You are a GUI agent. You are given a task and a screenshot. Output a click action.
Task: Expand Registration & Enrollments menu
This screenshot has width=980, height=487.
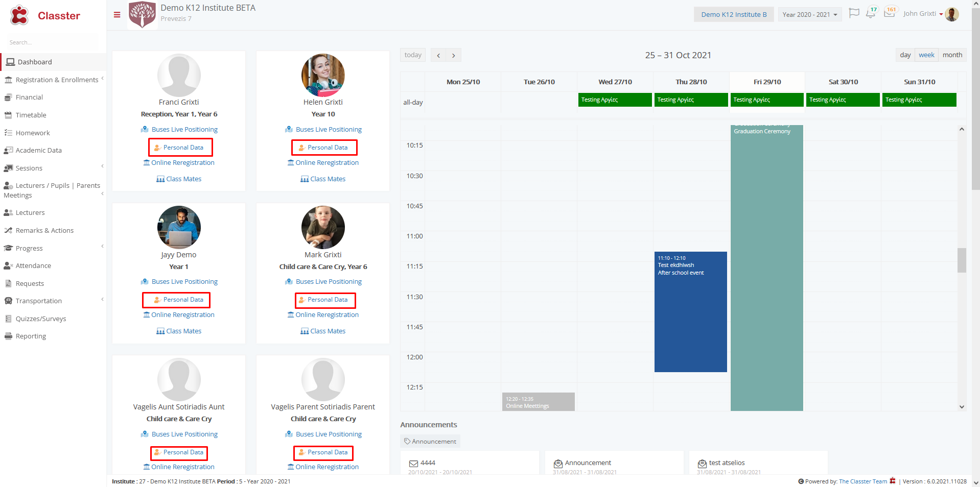coord(53,80)
